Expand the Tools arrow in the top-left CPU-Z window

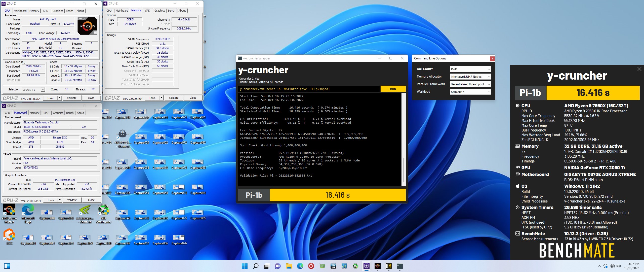[60, 98]
